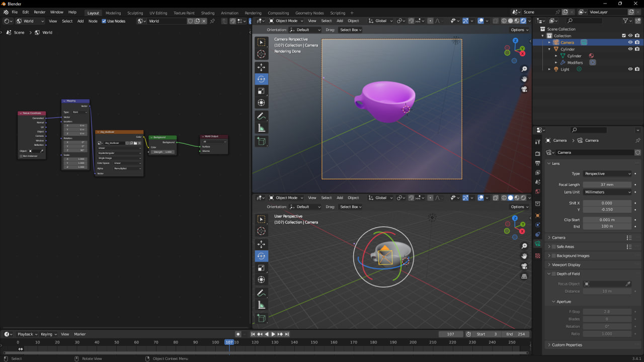Open the World properties tab

[538, 192]
